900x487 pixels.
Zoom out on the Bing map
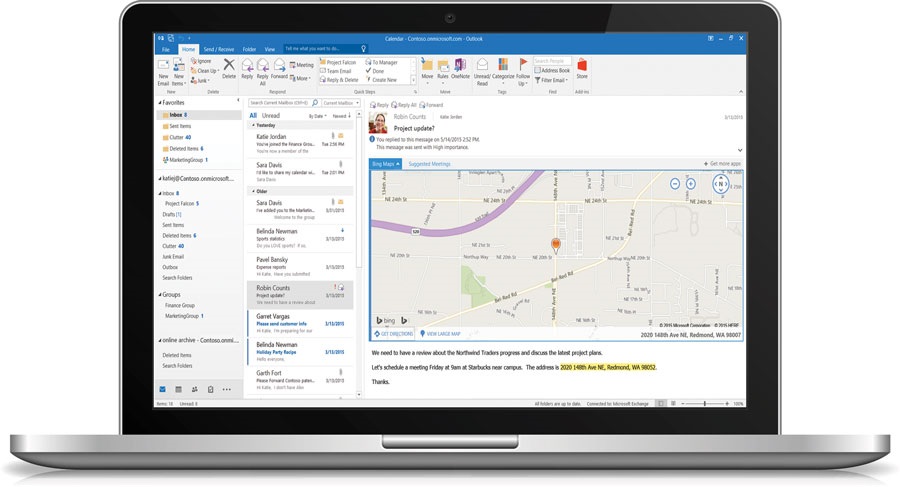tap(675, 184)
